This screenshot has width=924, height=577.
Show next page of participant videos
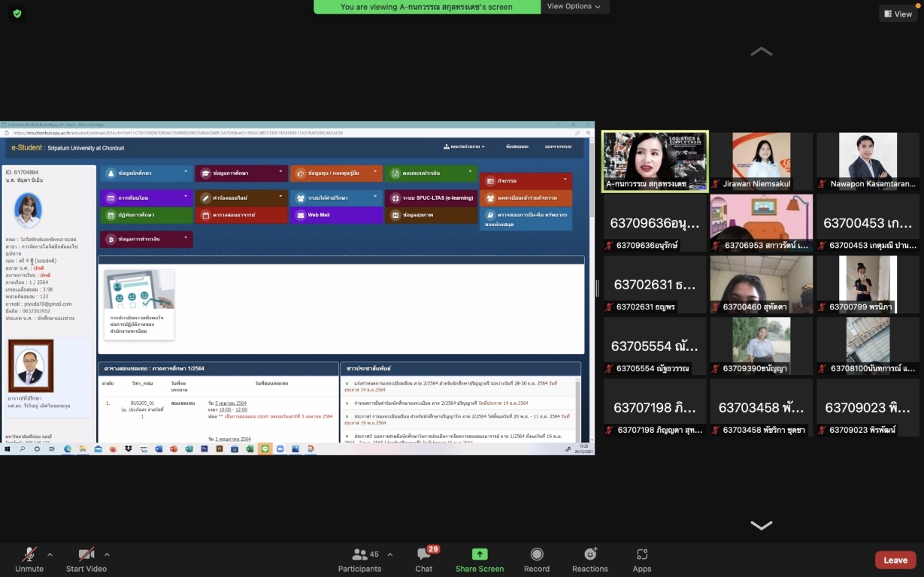762,525
